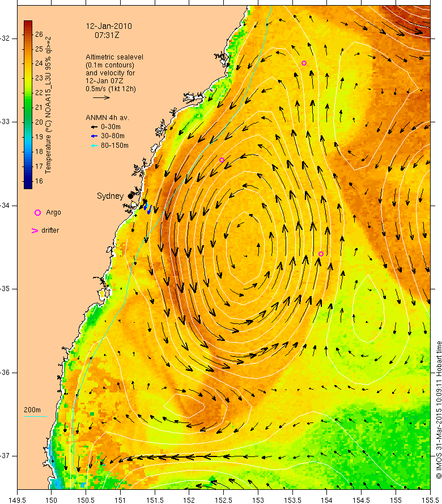
Task: Click the Argo float marker near latitude -33.5
Action: point(222,160)
